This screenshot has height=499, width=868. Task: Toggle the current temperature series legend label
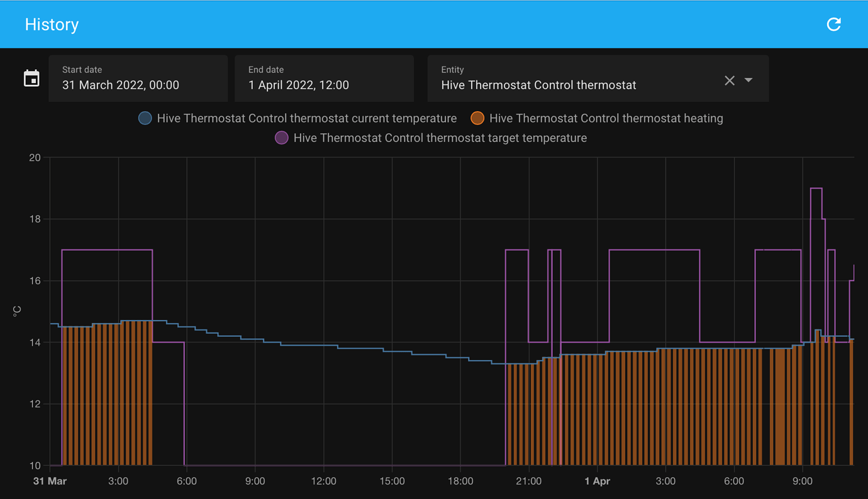tap(306, 118)
